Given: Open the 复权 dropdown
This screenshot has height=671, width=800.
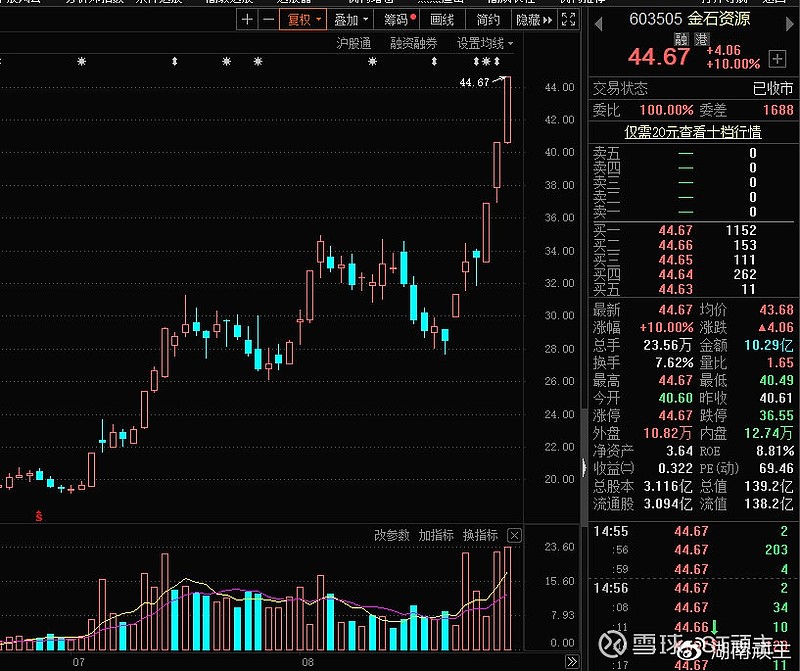Looking at the screenshot, I should (303, 20).
